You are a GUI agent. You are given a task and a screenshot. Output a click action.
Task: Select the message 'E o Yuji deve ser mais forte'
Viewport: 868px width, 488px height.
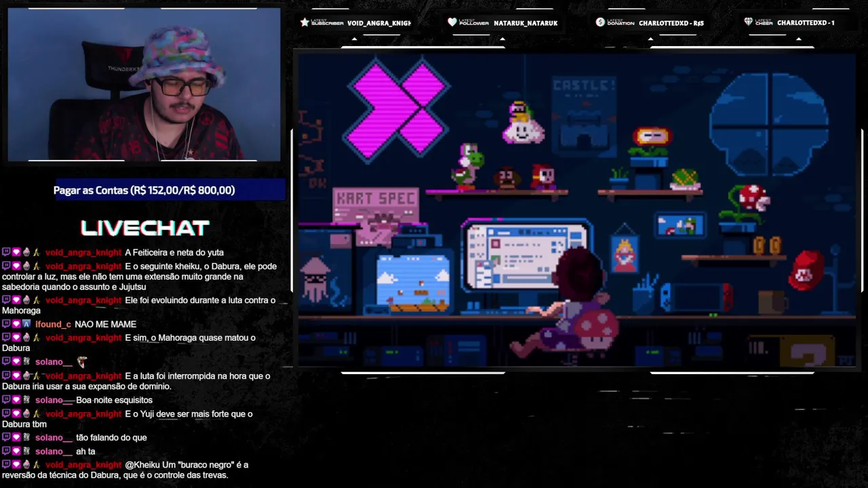pos(127,419)
